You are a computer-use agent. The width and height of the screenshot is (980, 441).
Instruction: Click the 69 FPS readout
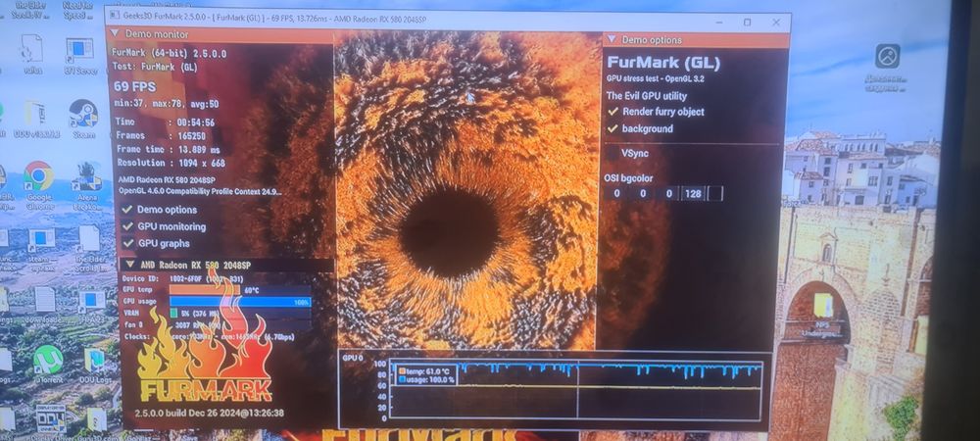tap(135, 86)
